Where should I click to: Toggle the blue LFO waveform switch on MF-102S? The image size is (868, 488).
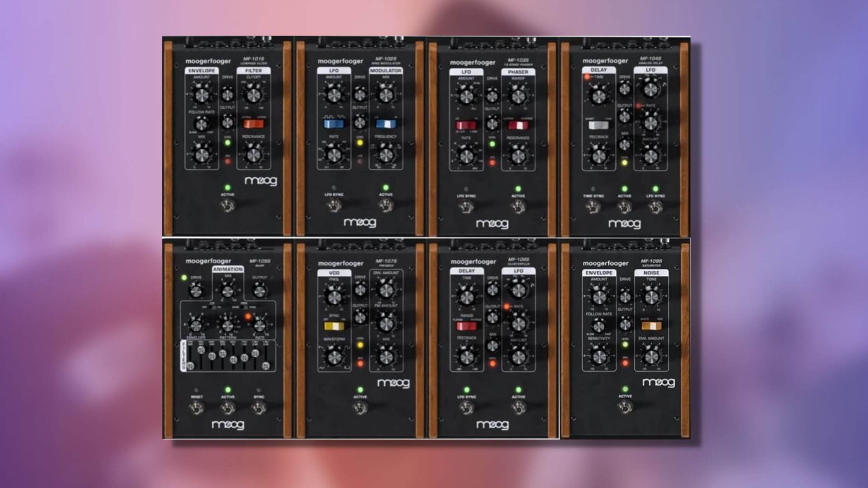(334, 124)
